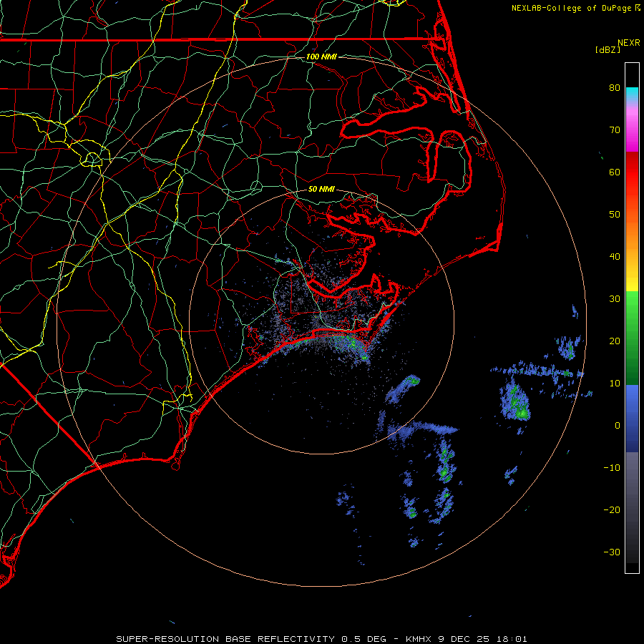
Task: Click the -20 value on dBZ scale
Action: click(x=612, y=510)
